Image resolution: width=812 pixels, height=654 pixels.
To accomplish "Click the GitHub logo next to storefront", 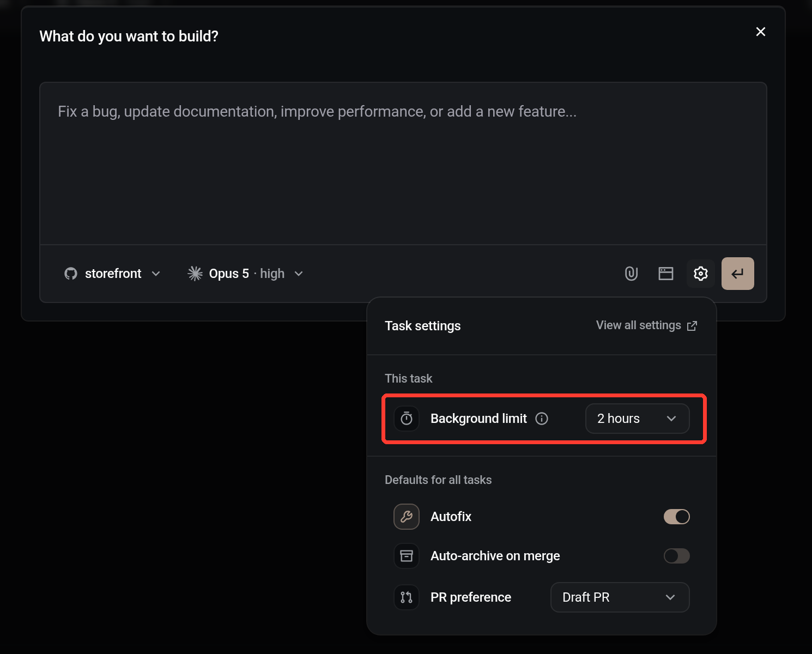I will click(x=71, y=274).
